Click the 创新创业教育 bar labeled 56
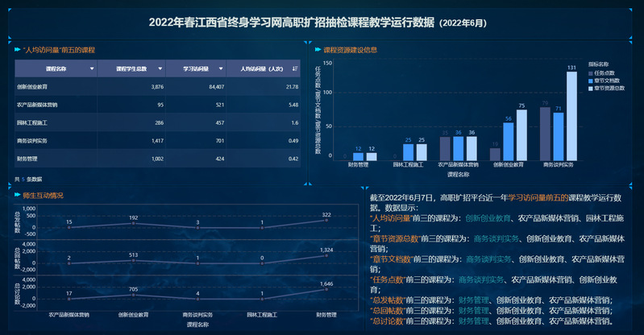The height and width of the screenshot is (335, 644). click(508, 142)
